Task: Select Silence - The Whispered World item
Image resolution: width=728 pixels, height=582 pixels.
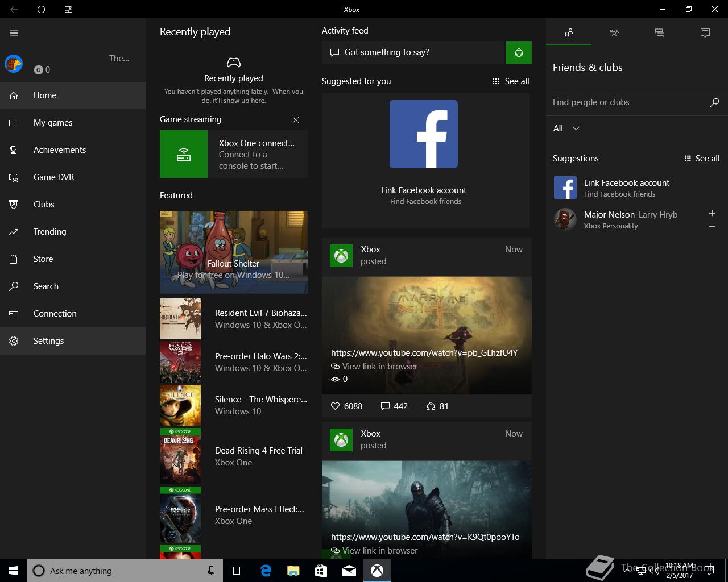Action: [234, 405]
